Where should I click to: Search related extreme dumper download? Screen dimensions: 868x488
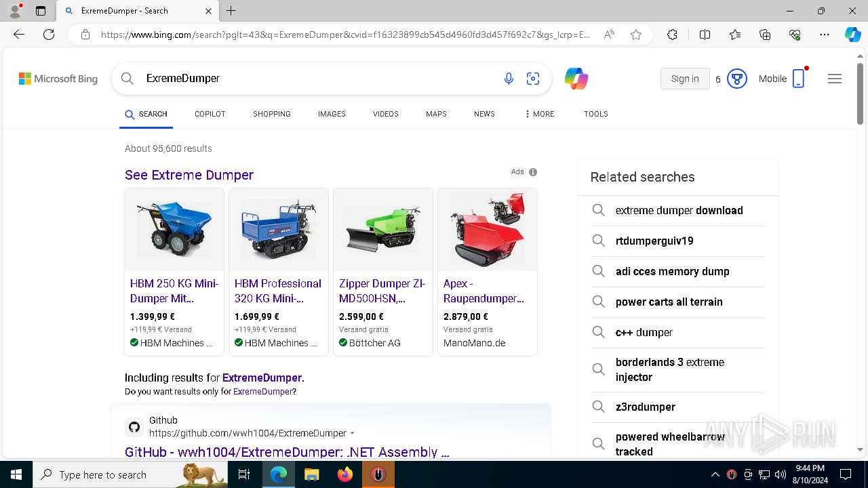pyautogui.click(x=678, y=210)
